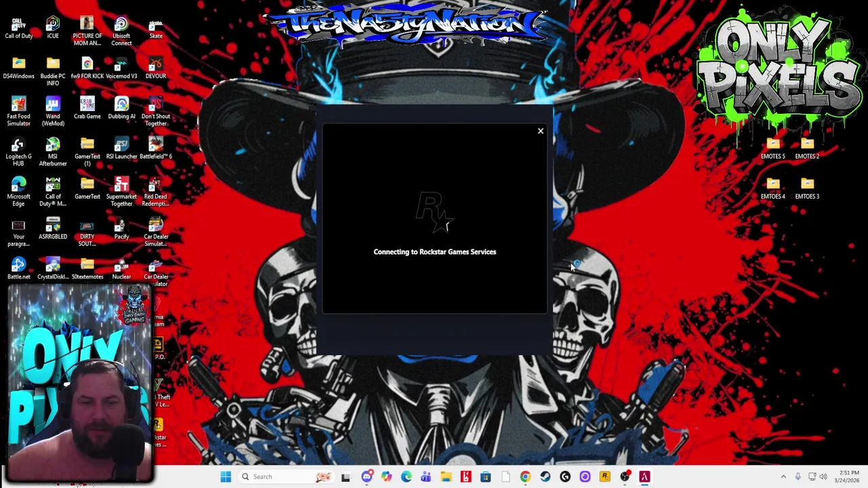Screen dimensions: 868x488
Task: Launch MSI Afterburner from the desktop
Action: coord(53,152)
